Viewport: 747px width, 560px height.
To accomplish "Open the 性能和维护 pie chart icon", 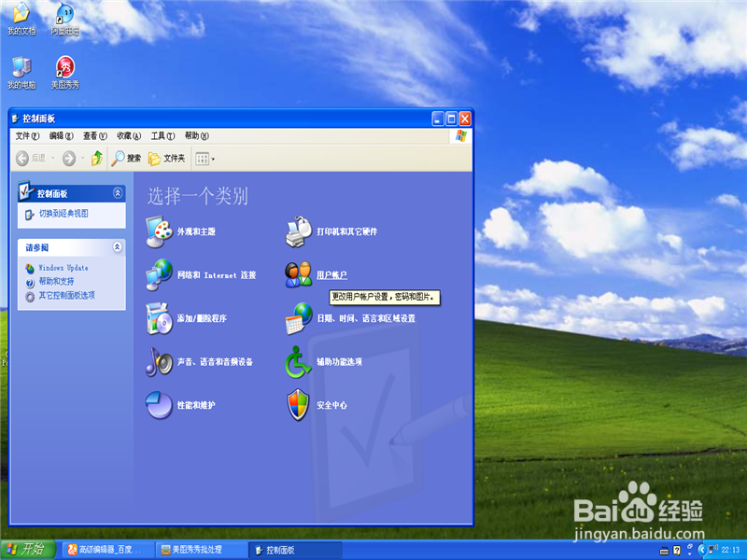I will click(159, 405).
